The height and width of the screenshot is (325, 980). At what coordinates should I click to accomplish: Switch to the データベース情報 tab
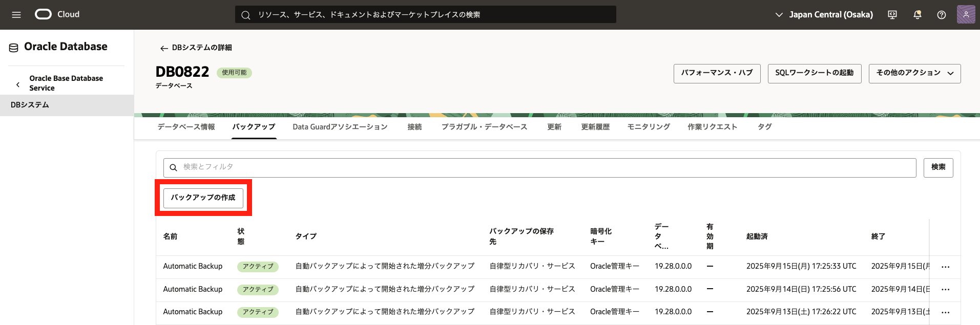(186, 127)
